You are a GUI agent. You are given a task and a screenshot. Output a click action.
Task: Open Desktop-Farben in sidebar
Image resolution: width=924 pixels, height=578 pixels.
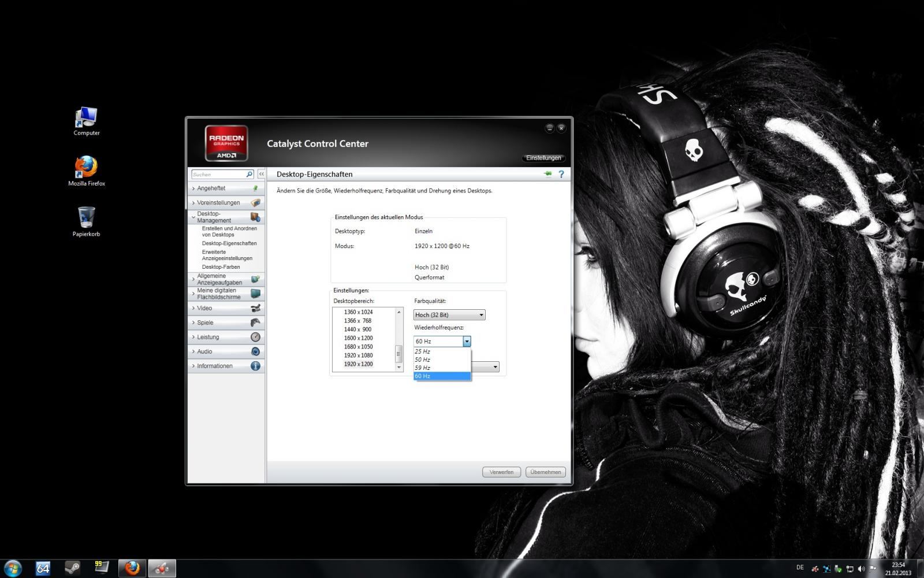[221, 267]
